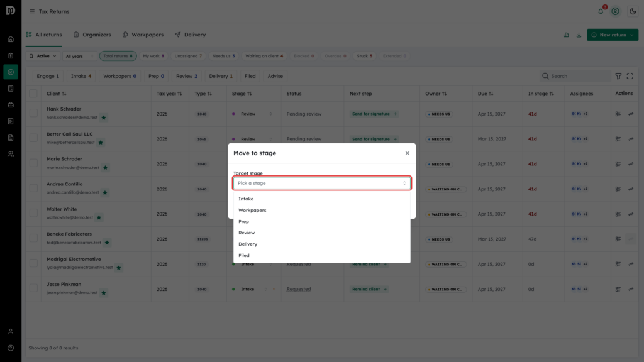Check the Madrigal Electromotive row checkbox
This screenshot has height=362, width=644.
[x=33, y=263]
